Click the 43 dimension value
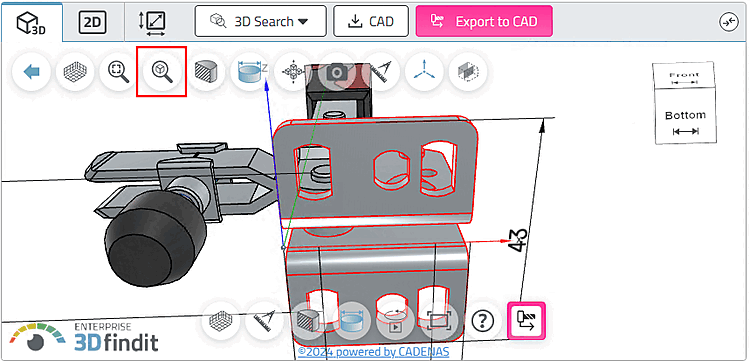 point(518,240)
